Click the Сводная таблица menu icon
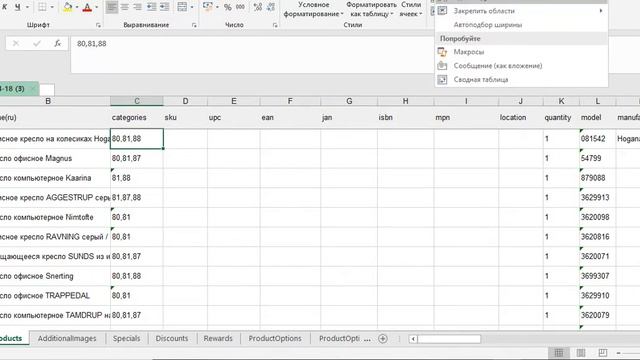The height and width of the screenshot is (360, 640). [x=442, y=80]
